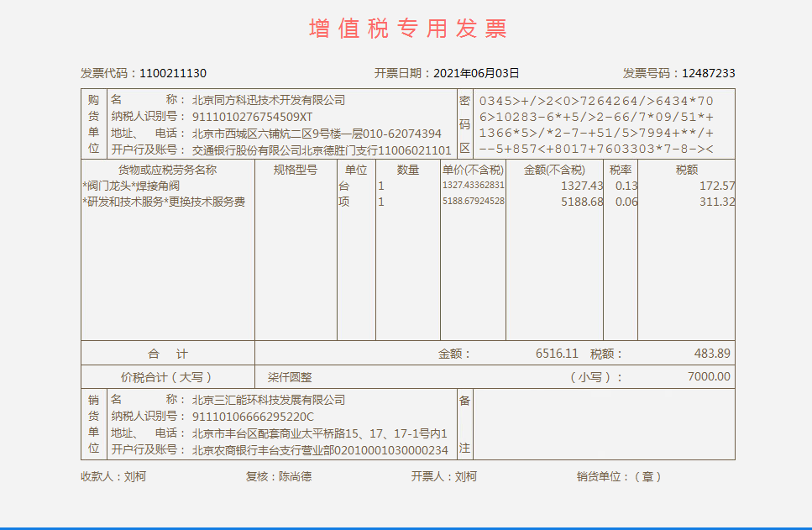Click buyer address 北京市西城区六铺炕二区9号楼一层
This screenshot has width=812, height=530.
pos(277,134)
